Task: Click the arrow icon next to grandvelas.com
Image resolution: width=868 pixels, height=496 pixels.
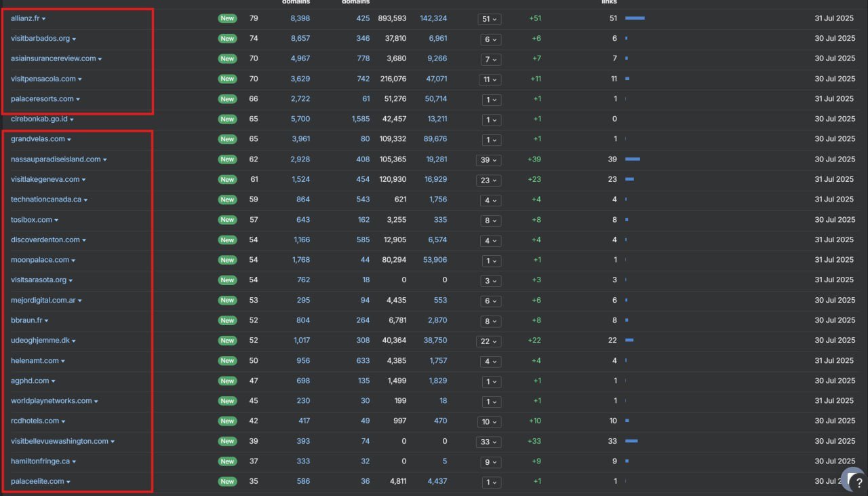Action: tap(69, 140)
